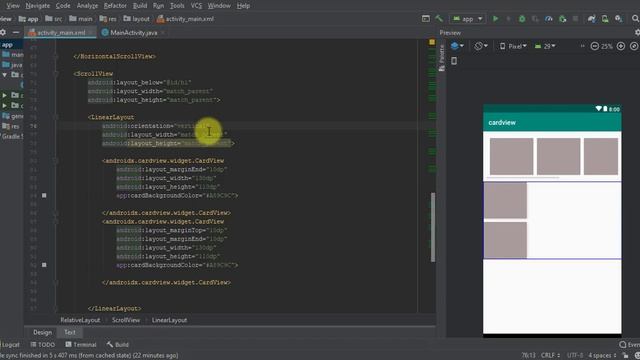
Task: Collapse project pane with minus icon
Action: pos(16,32)
